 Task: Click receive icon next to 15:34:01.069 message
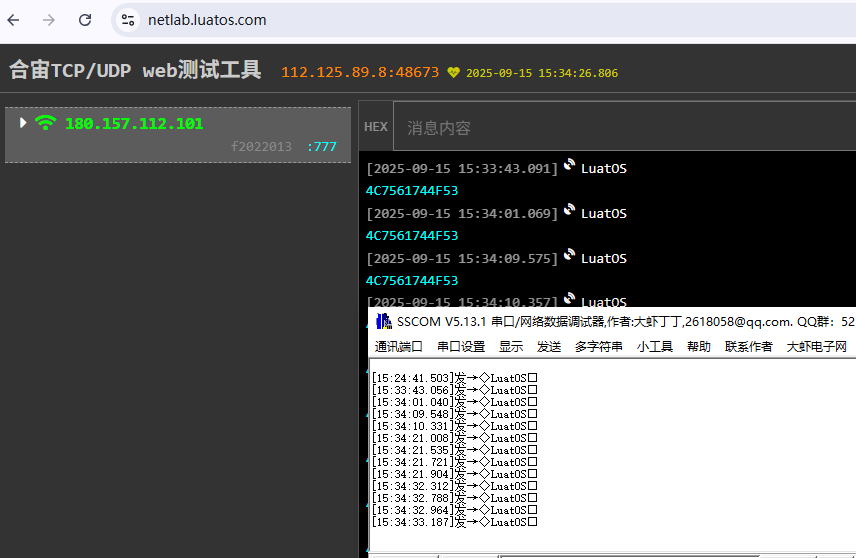point(569,209)
